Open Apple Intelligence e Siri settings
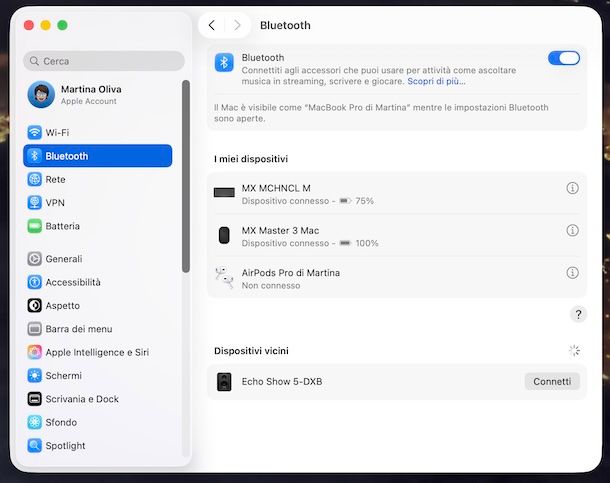 [98, 352]
